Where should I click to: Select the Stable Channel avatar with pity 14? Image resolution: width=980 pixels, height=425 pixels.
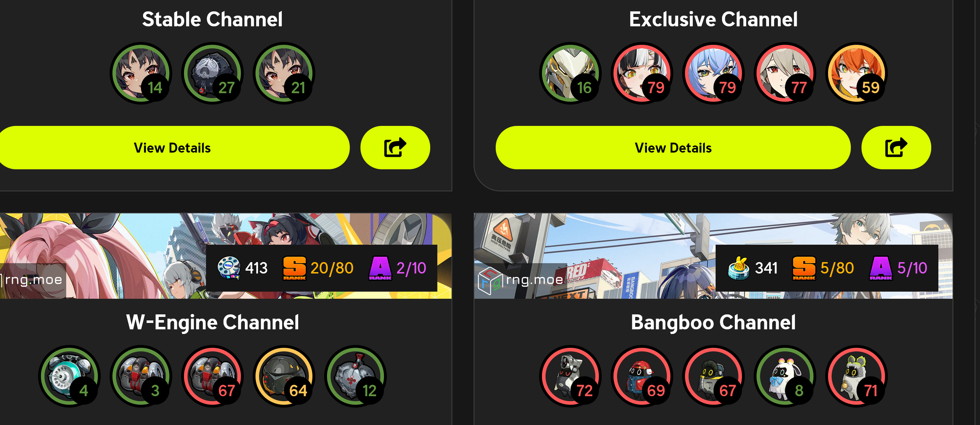pos(141,73)
